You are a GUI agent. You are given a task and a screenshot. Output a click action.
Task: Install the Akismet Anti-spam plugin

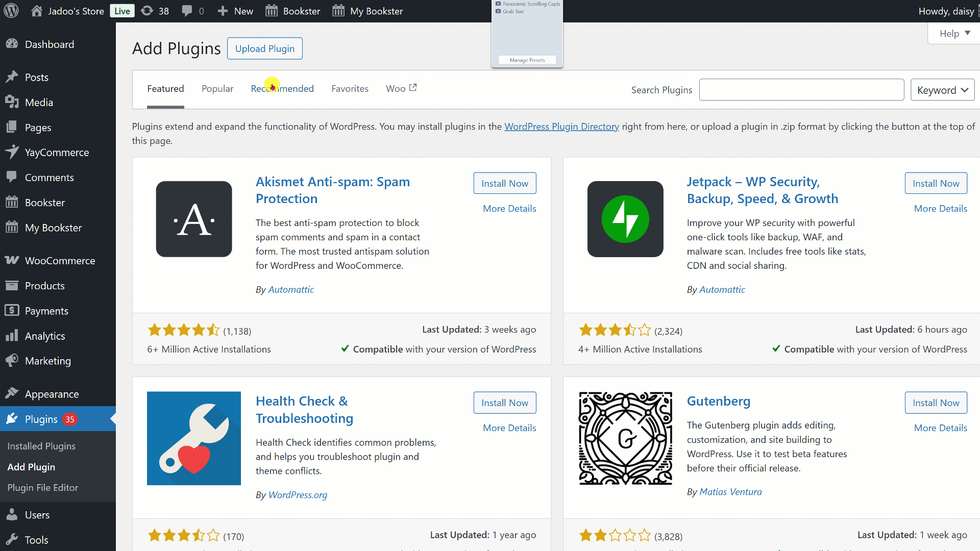click(504, 183)
